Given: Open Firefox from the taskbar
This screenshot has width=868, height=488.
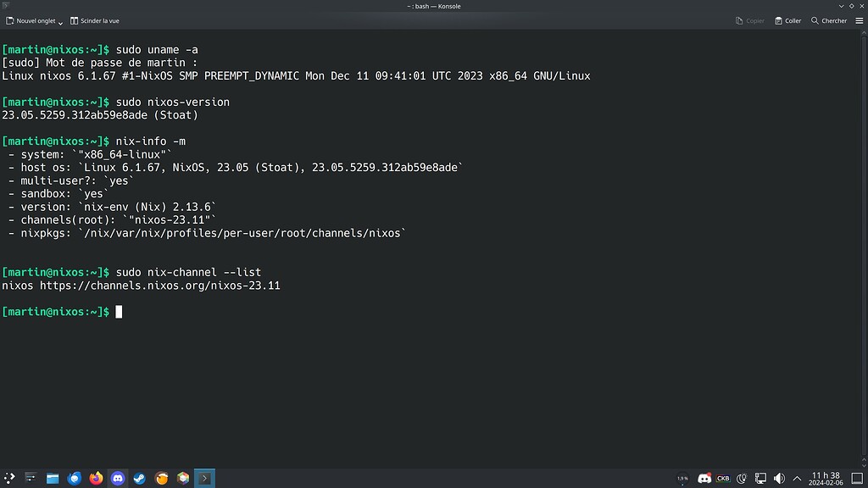Looking at the screenshot, I should click(x=96, y=478).
